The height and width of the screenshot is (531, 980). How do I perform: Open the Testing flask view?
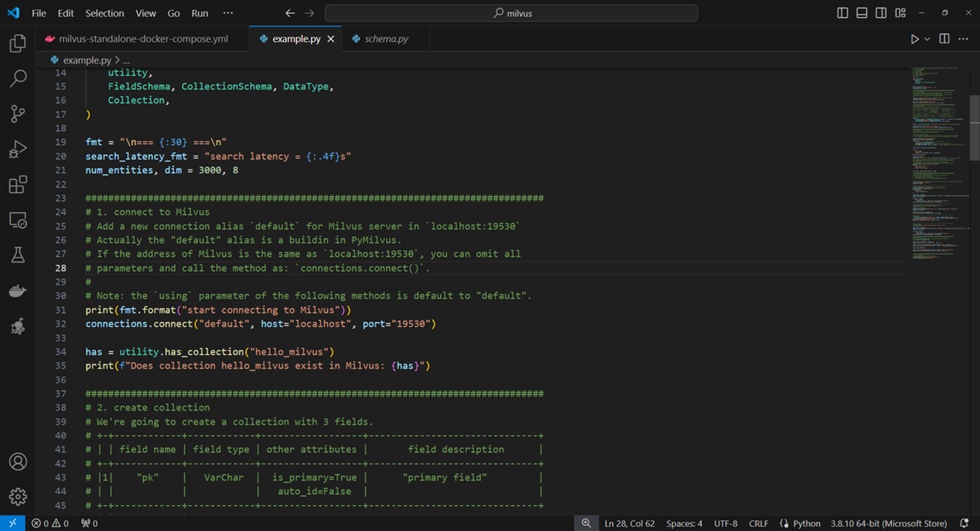coord(18,255)
